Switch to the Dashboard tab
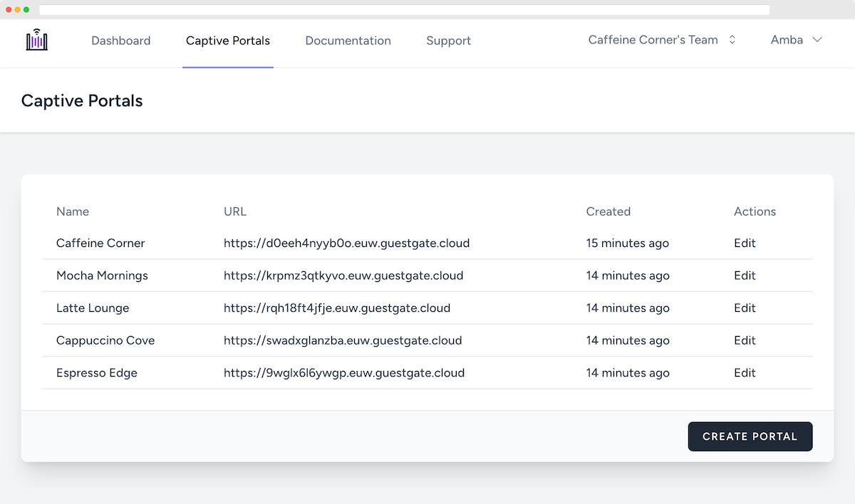The image size is (855, 504). click(x=120, y=41)
